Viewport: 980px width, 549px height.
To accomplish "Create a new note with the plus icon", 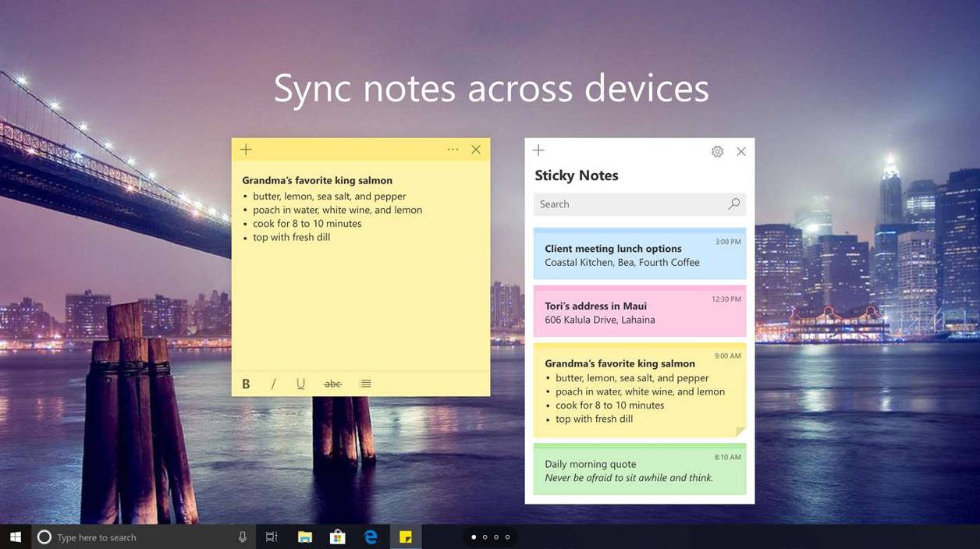I will (246, 149).
